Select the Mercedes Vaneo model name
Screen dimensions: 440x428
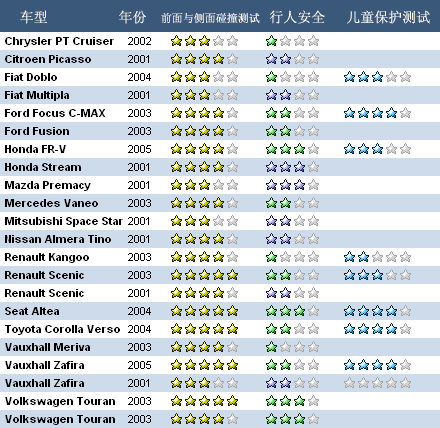pyautogui.click(x=51, y=203)
